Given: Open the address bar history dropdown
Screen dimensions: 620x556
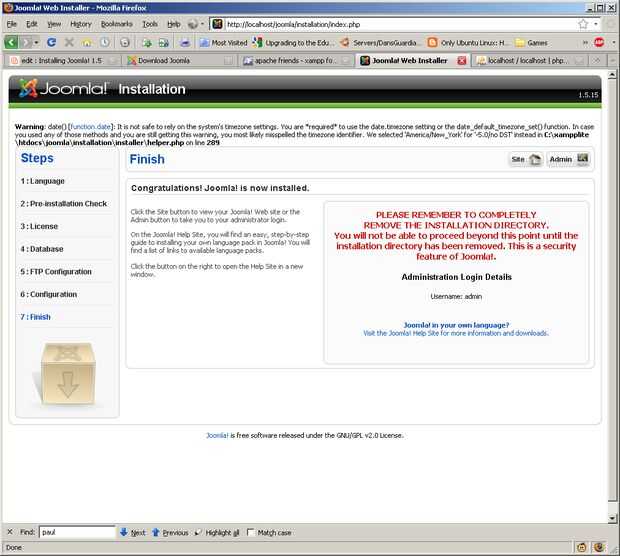Looking at the screenshot, I should point(596,24).
